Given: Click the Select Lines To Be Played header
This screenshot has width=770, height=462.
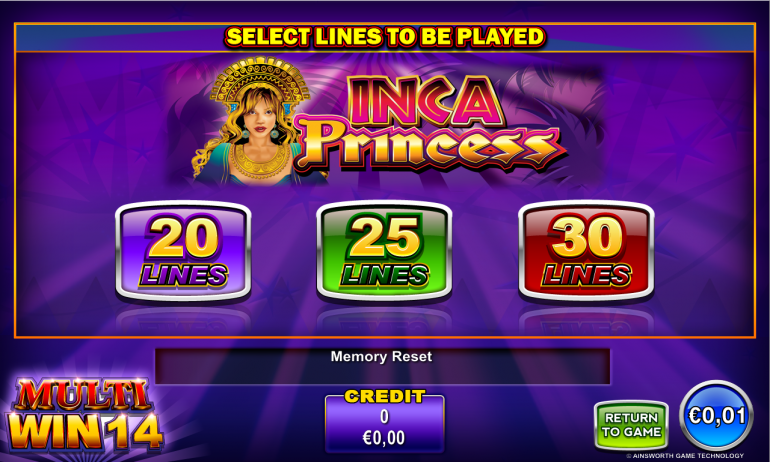Looking at the screenshot, I should (x=385, y=37).
